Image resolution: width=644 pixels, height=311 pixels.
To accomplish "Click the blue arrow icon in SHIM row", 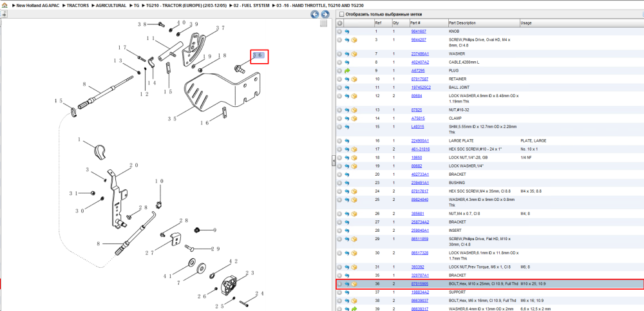I will point(347,127).
